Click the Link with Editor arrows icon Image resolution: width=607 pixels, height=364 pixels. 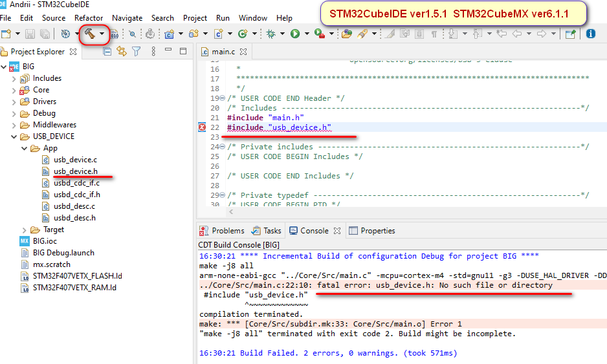tap(122, 52)
